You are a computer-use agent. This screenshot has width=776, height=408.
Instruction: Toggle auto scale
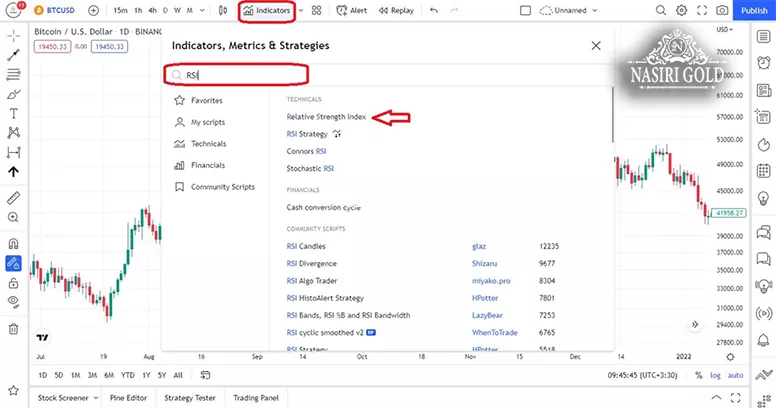pyautogui.click(x=735, y=375)
